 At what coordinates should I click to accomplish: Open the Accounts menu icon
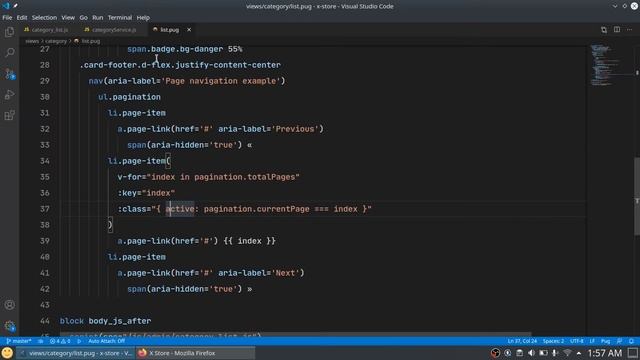point(9,305)
